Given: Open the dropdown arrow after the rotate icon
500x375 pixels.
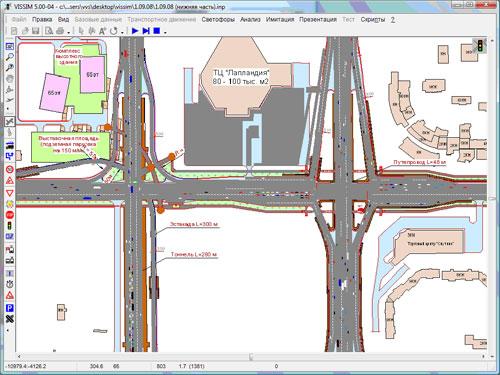Looking at the screenshot, I should coord(122,32).
